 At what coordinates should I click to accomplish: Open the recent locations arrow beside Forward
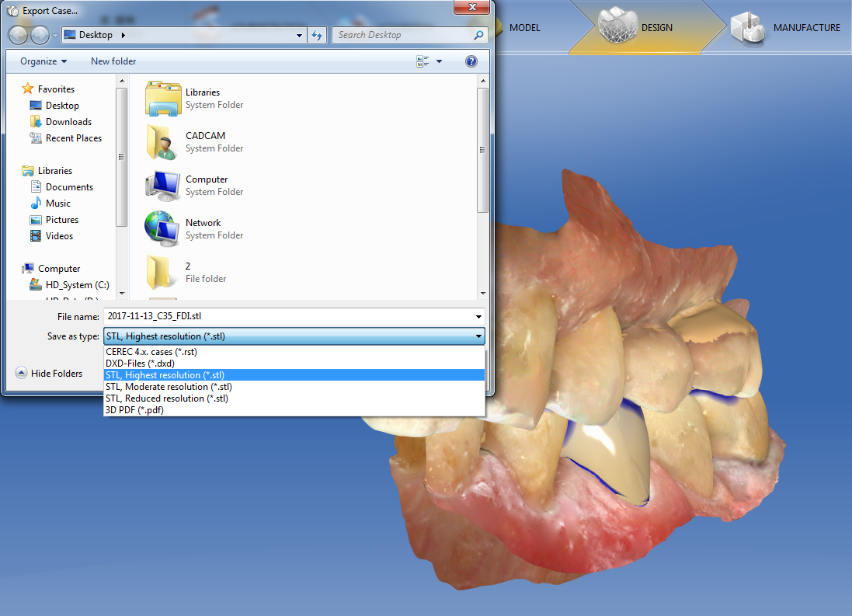[55, 35]
